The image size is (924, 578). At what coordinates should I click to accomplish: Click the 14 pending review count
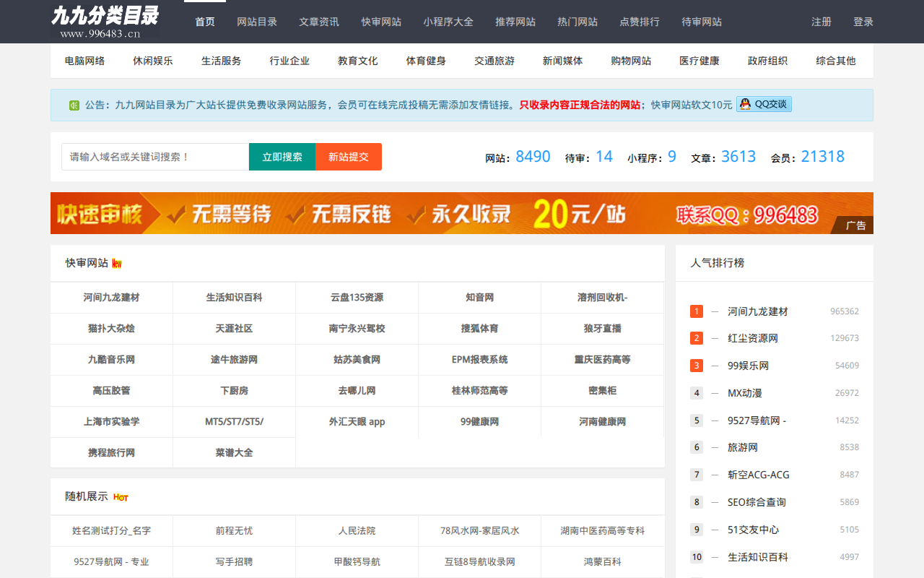pos(604,156)
